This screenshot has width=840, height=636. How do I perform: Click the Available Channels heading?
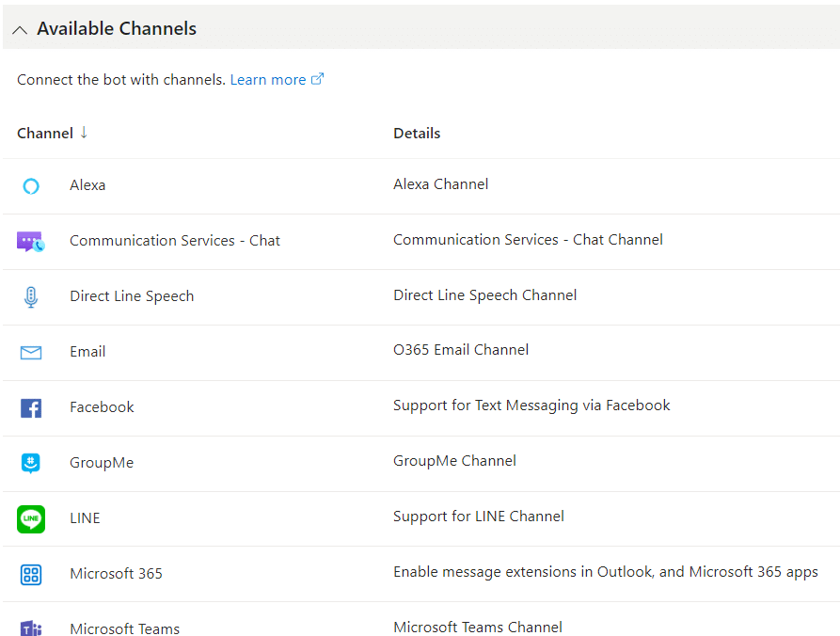[x=117, y=28]
